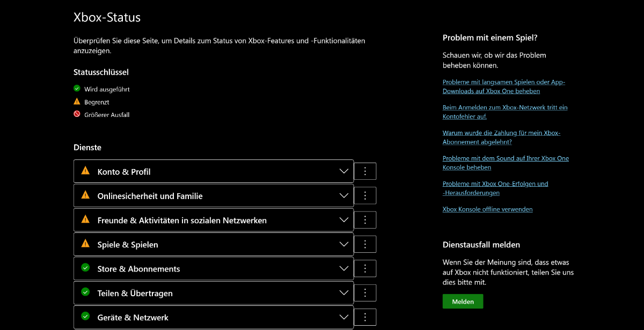644x330 pixels.
Task: Click the 'Geräte & Netzwerk' label
Action: tap(133, 318)
